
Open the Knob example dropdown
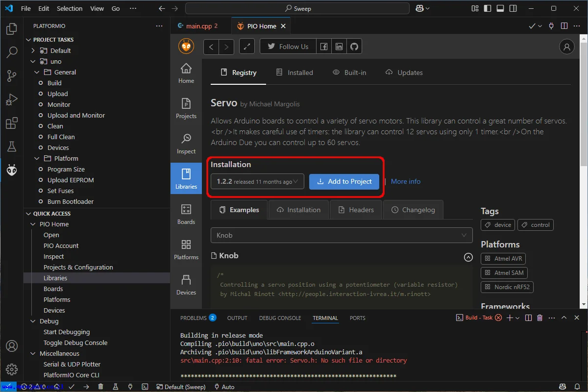(x=342, y=235)
